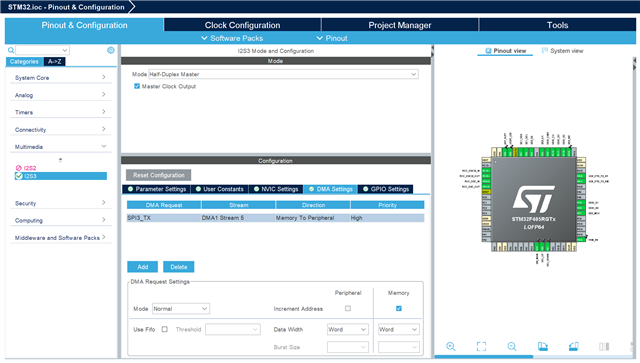This screenshot has height=363, width=640.
Task: Click the Add DMA request button
Action: pos(142,267)
